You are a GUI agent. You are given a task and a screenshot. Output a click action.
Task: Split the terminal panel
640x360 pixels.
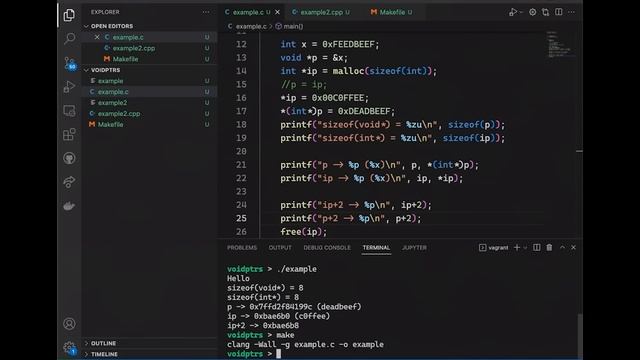(x=537, y=247)
